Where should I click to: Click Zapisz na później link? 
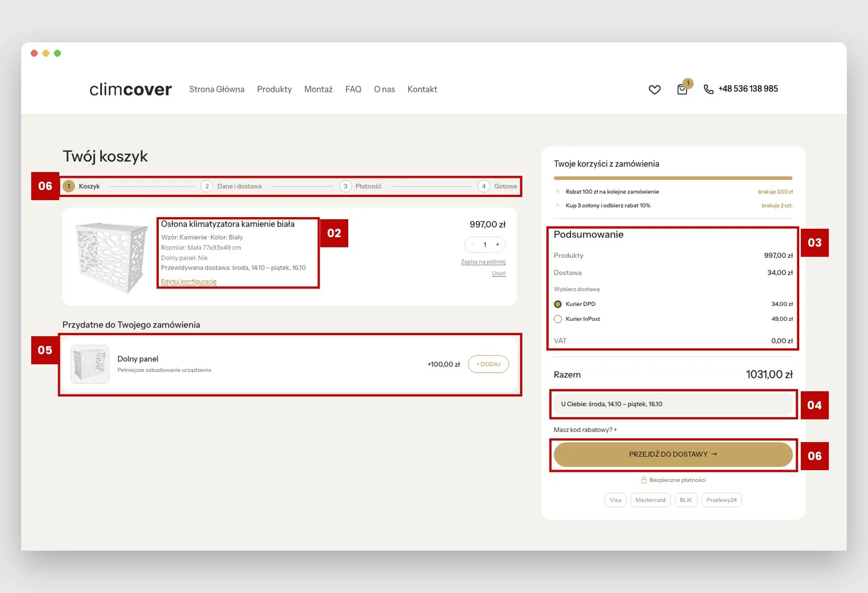click(483, 262)
